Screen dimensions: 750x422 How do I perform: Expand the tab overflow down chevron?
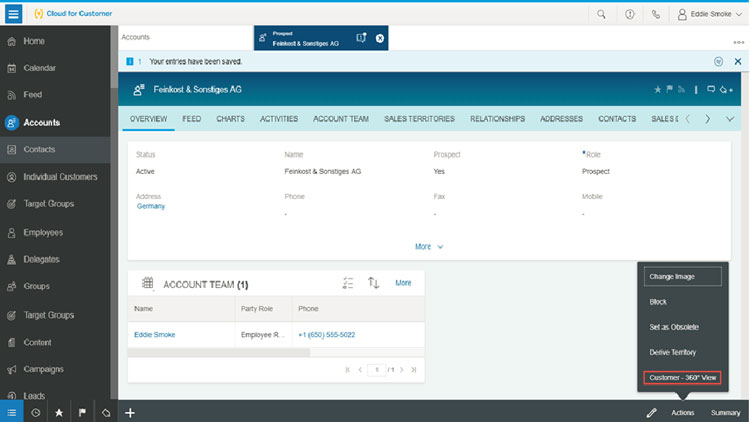(x=730, y=119)
